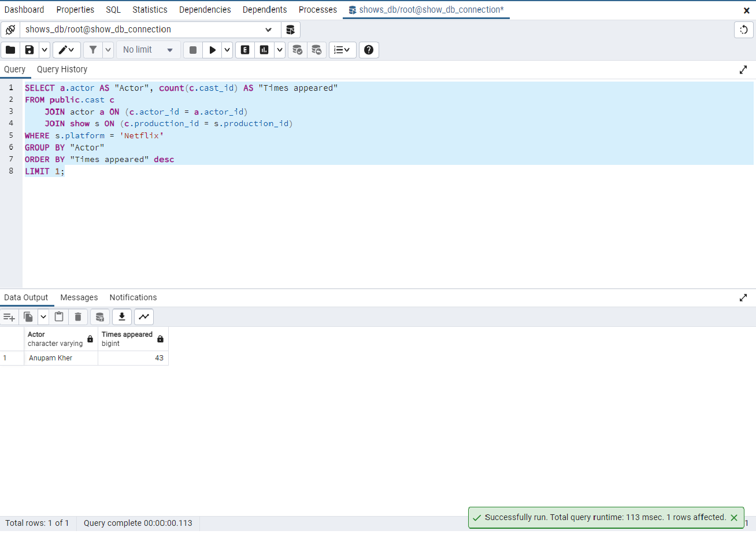The height and width of the screenshot is (538, 756).
Task: Run Explain on the query
Action: [x=244, y=50]
